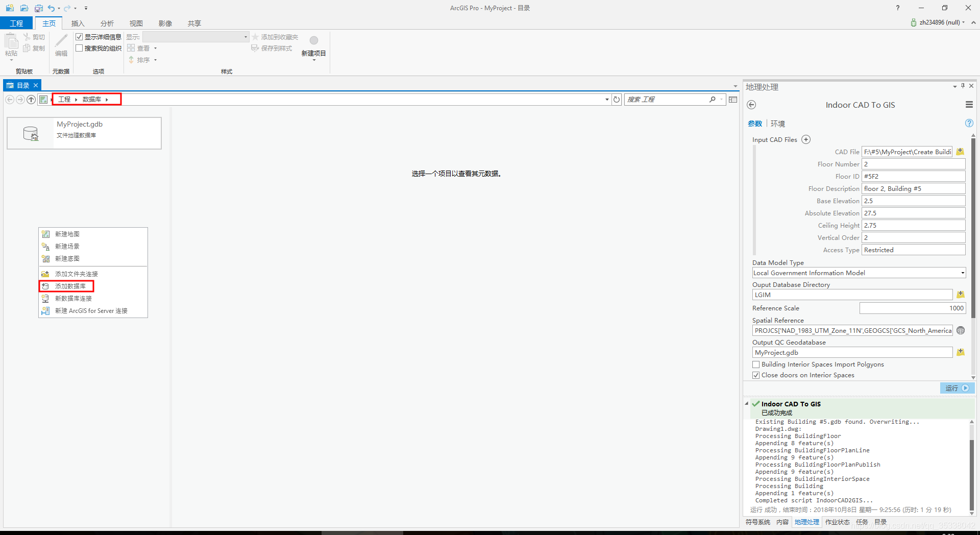
Task: Browse for Output QC Geodatabase folder
Action: coord(960,352)
